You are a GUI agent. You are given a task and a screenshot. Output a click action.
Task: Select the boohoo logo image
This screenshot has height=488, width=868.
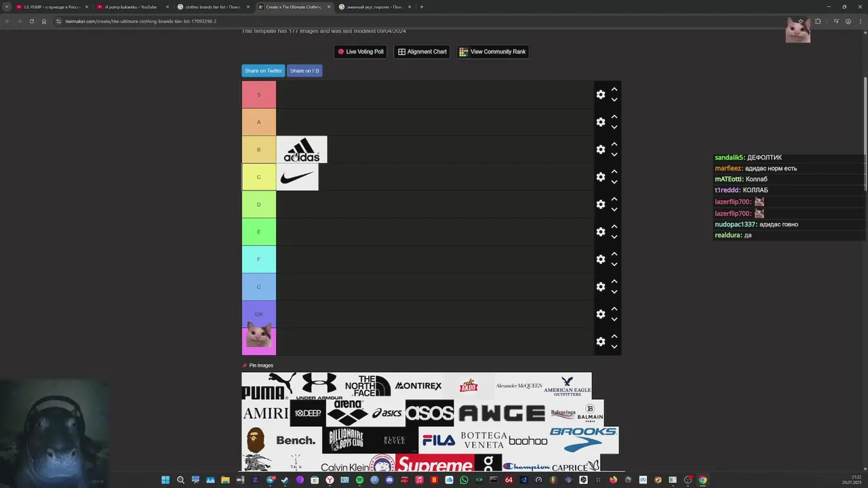point(528,441)
